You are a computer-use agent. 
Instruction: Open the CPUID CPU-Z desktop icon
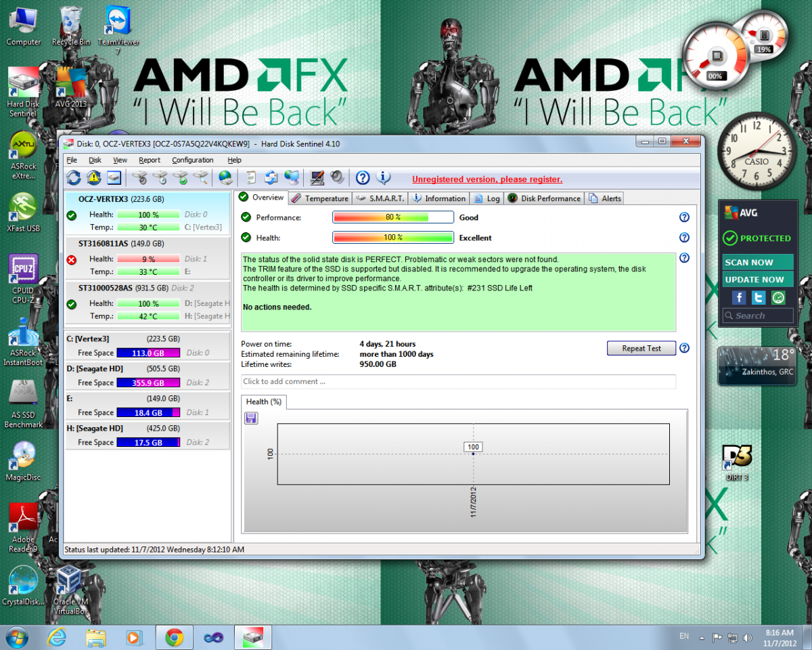point(23,278)
